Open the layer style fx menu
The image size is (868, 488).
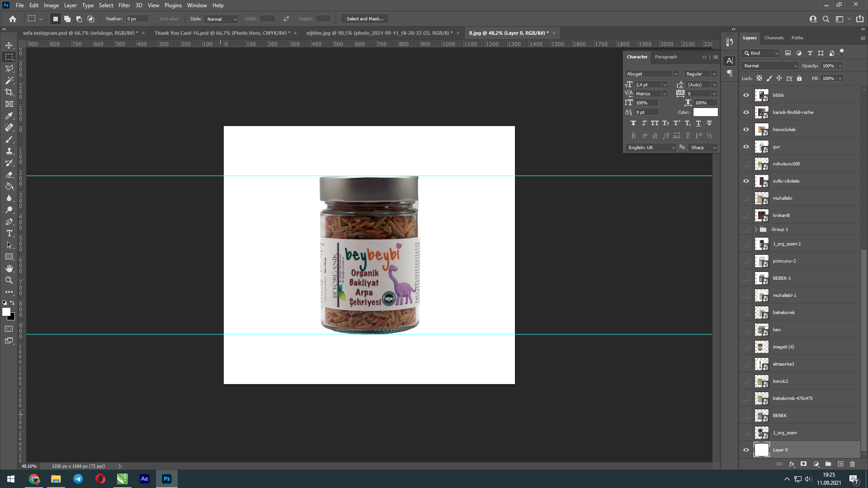coord(792,464)
